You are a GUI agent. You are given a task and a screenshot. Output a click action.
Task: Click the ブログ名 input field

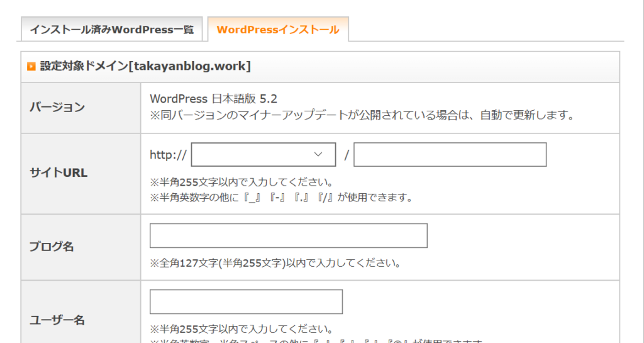tap(288, 236)
